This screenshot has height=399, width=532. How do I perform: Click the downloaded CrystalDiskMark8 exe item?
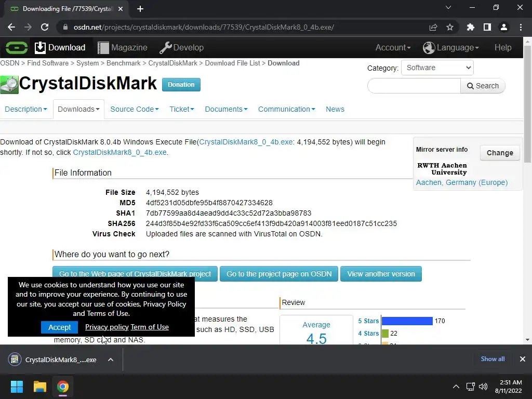click(x=52, y=360)
